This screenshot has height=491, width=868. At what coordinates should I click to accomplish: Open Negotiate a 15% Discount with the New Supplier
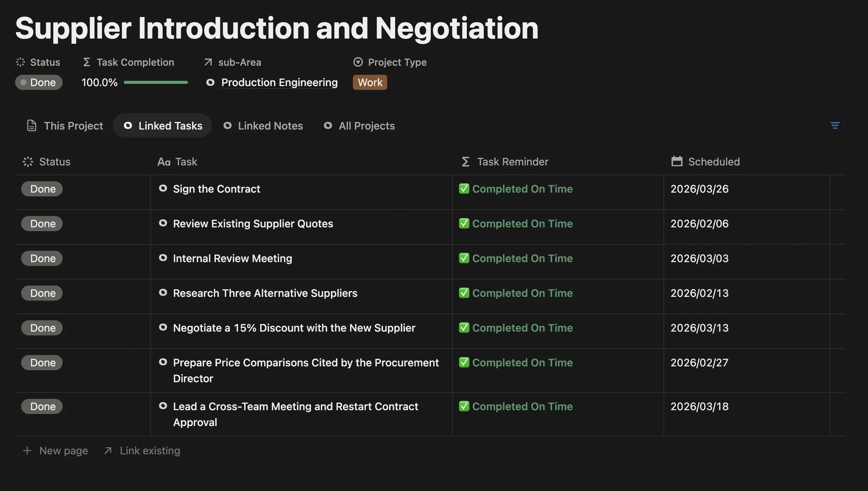click(294, 328)
